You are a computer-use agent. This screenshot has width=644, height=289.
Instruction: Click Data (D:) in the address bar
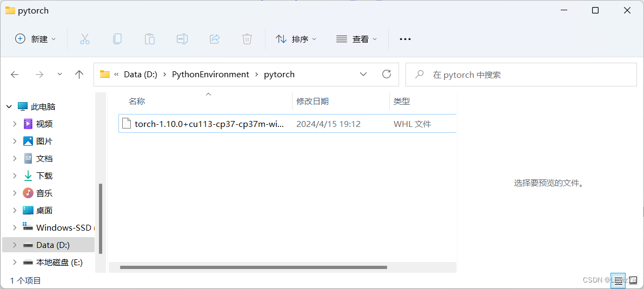(x=141, y=75)
